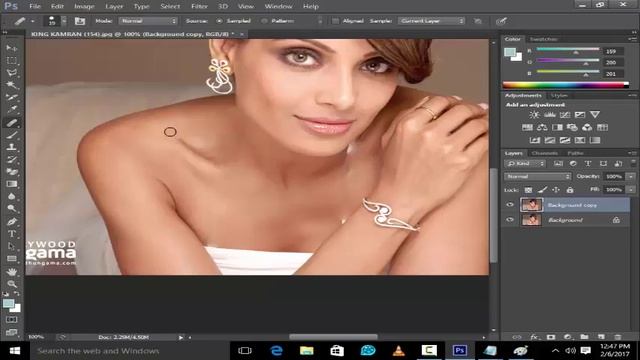The height and width of the screenshot is (360, 640).
Task: Open the layer filter Kind dropdown
Action: (x=525, y=164)
